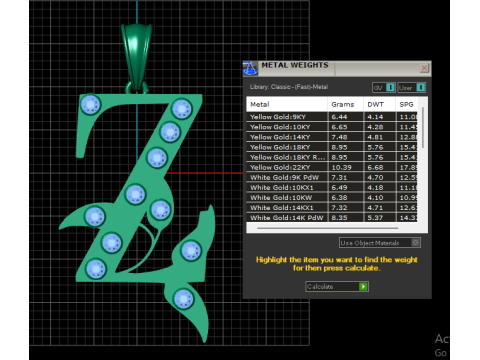The width and height of the screenshot is (480, 360).
Task: Click the 8.35 grams cell
Action: pos(346,217)
